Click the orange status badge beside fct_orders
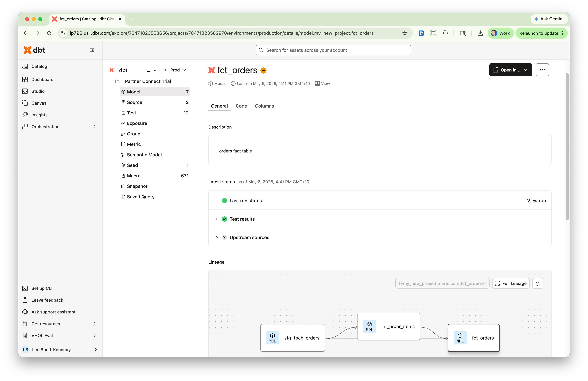 263,70
